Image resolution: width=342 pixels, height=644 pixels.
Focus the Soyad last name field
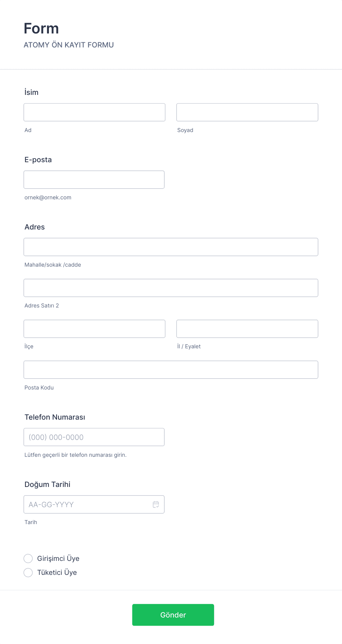(x=247, y=112)
